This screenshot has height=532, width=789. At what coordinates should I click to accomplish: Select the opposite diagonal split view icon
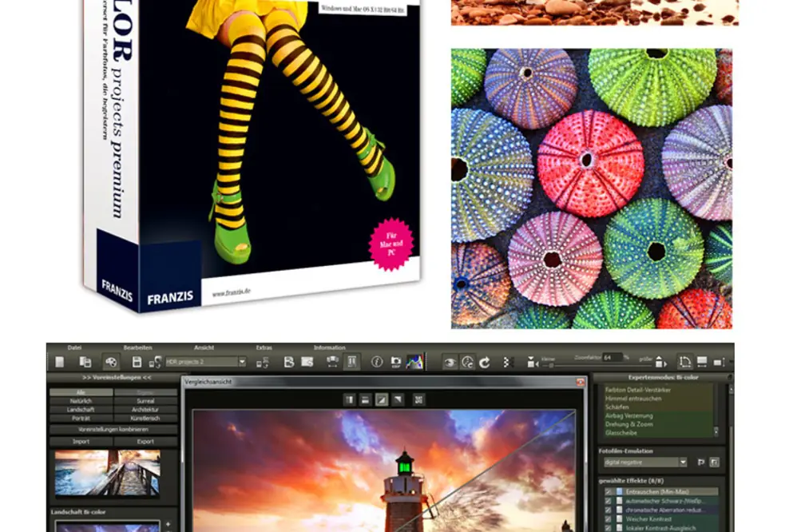(398, 399)
